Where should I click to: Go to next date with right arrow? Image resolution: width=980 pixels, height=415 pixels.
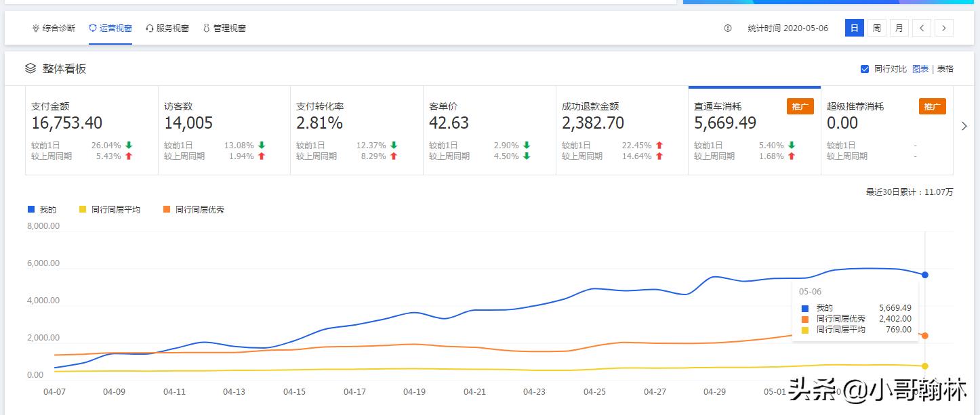click(944, 28)
